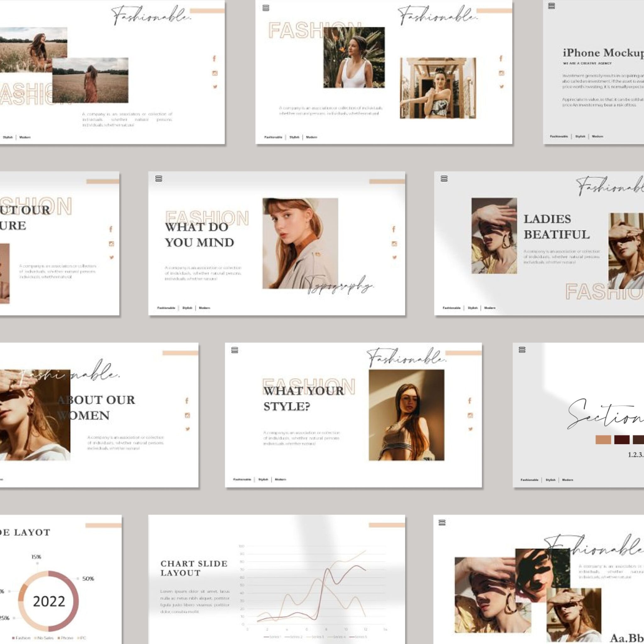
Task: Click the 15% label on the donut chart
Action: [x=36, y=557]
